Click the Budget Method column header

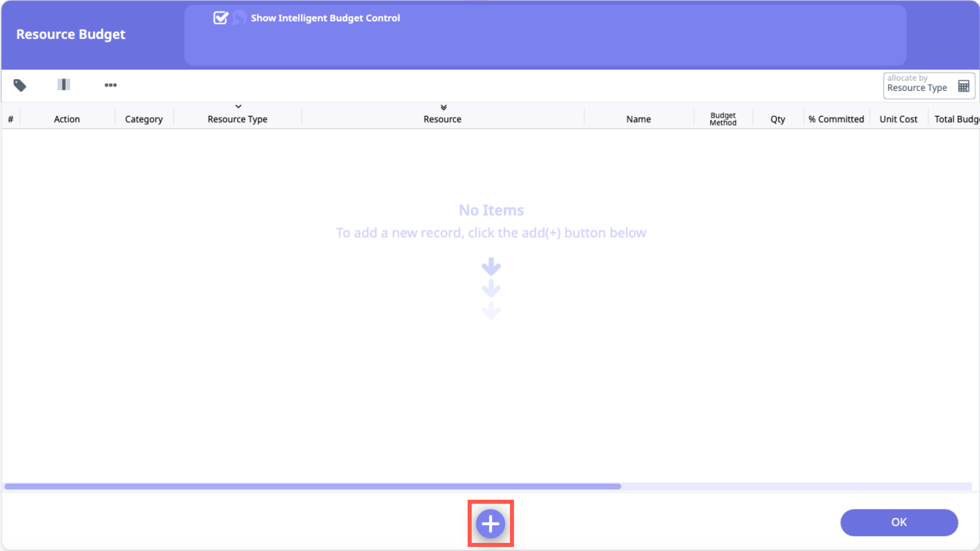coord(723,119)
